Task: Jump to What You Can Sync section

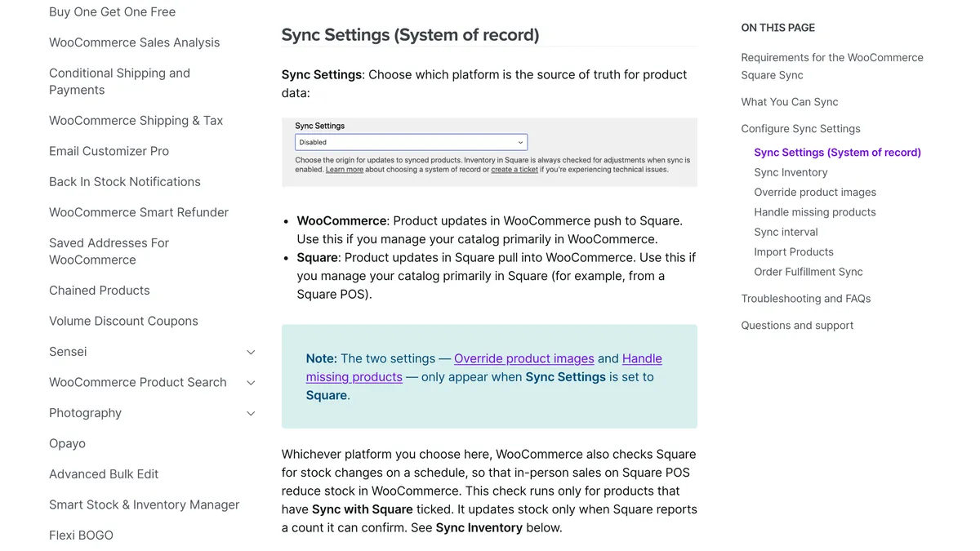Action: click(790, 102)
